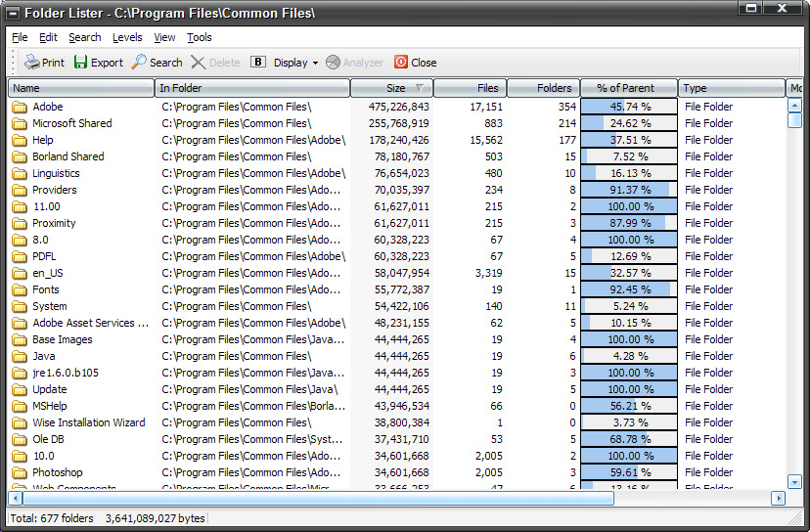Click the Files column header

pos(470,88)
